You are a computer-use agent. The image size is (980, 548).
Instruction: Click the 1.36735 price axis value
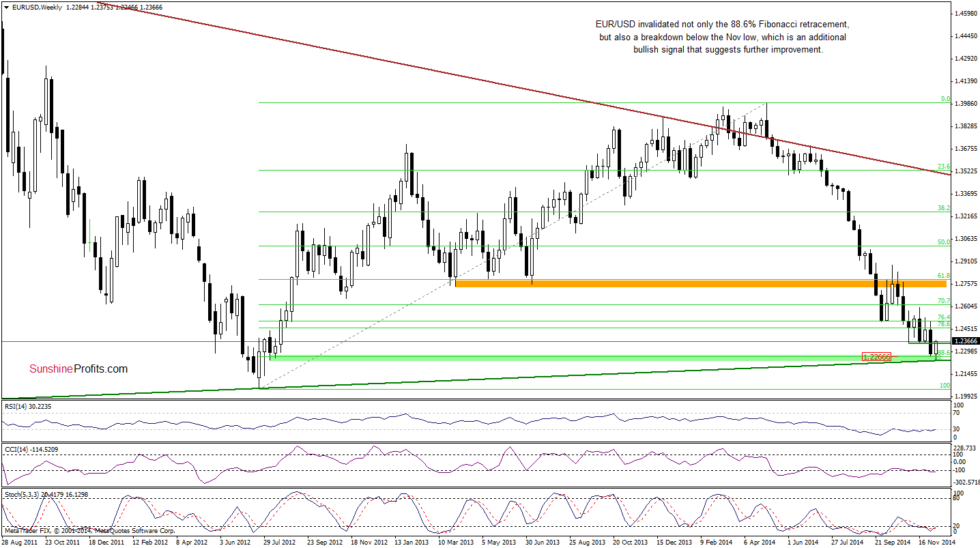(966, 149)
